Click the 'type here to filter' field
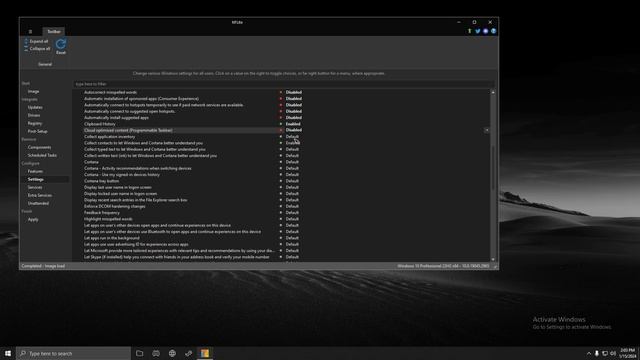Viewport: 640px width, 360px height. point(284,84)
